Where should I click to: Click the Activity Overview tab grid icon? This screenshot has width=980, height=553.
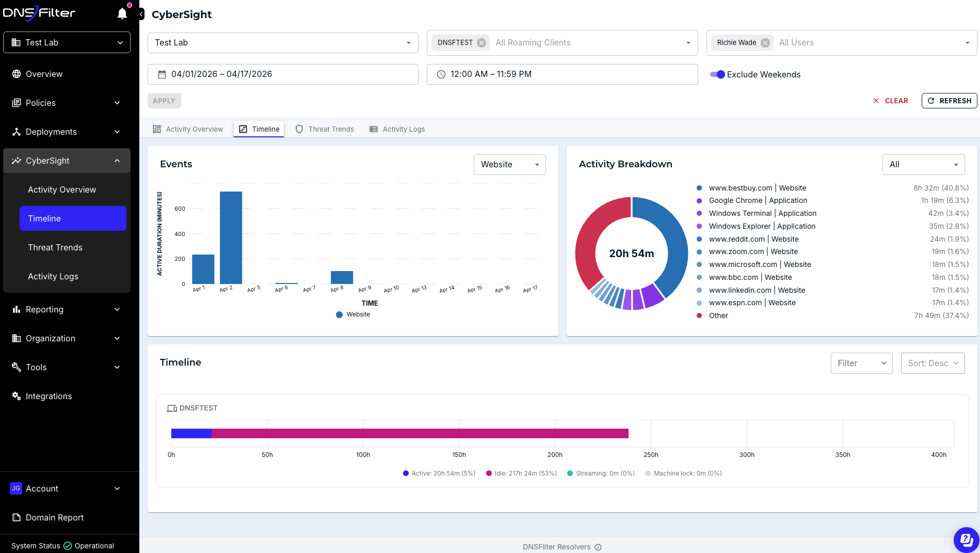[x=157, y=129]
